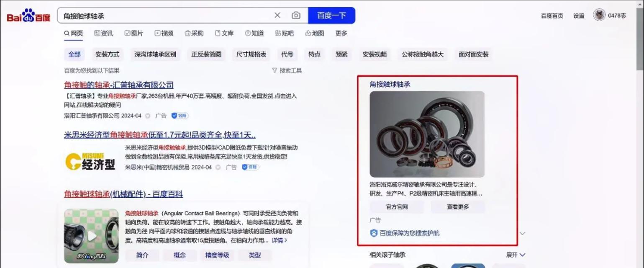Click the 查看更多 button
The image size is (644, 268).
pos(458,207)
